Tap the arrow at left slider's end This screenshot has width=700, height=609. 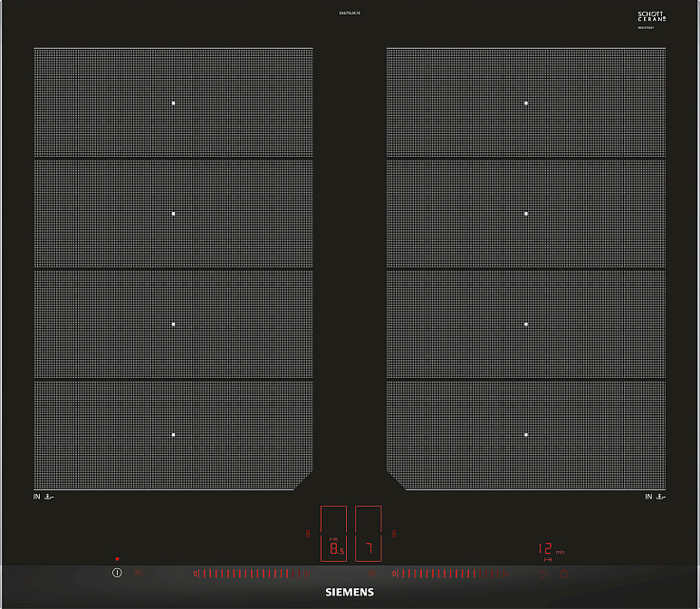pos(305,574)
